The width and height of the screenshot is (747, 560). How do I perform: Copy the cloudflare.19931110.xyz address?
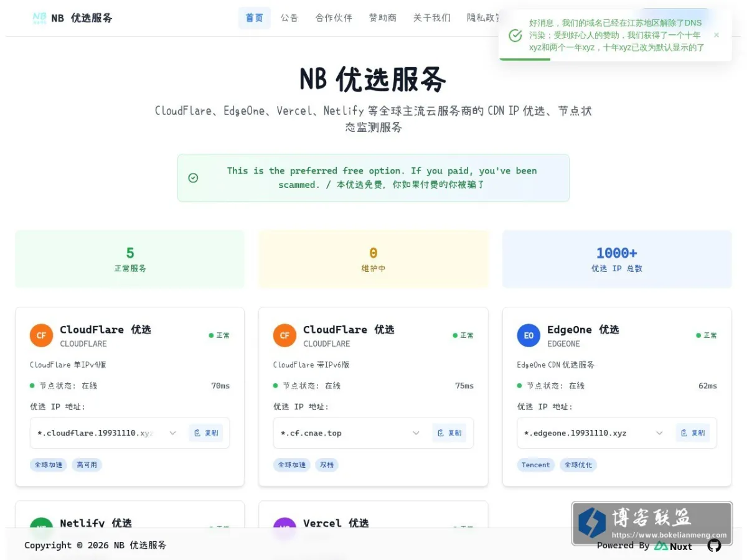[206, 433]
